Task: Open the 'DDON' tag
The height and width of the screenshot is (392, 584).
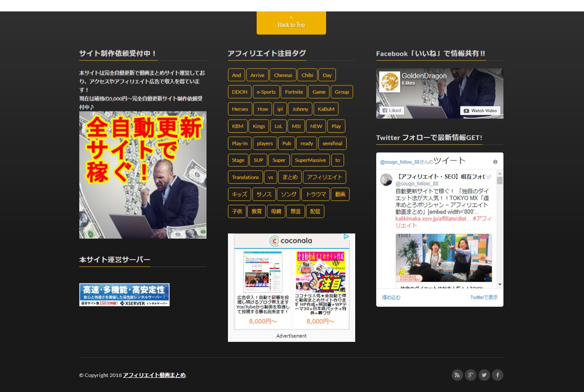Action: [240, 92]
